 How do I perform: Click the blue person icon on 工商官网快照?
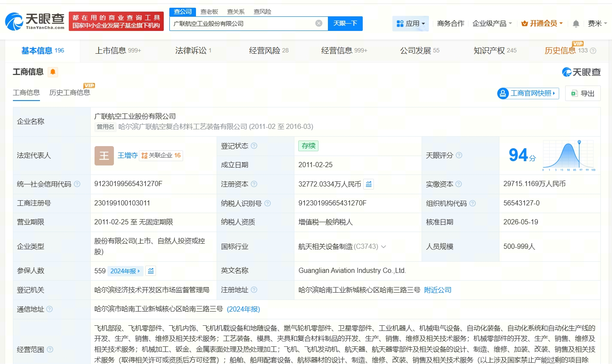click(503, 93)
